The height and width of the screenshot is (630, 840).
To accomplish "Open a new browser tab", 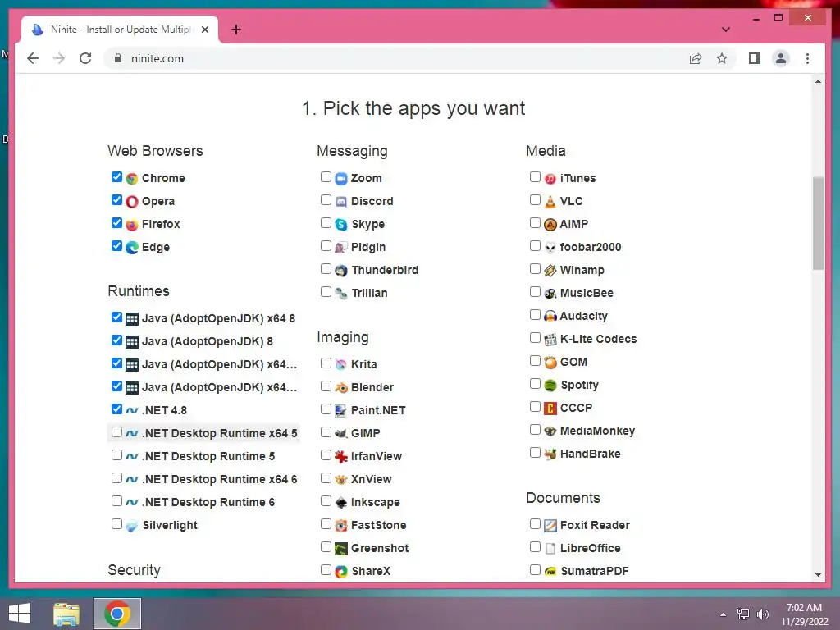I will point(235,30).
